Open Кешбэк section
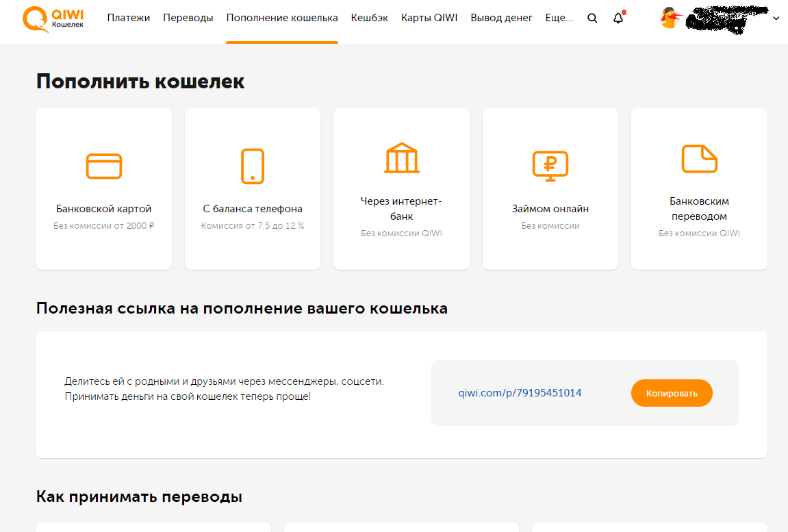The width and height of the screenshot is (788, 532). [370, 18]
